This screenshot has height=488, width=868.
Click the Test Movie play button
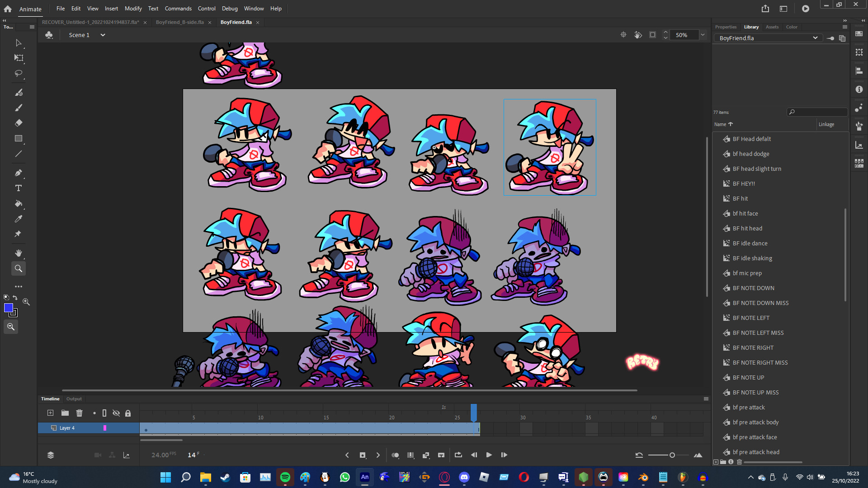tap(806, 9)
